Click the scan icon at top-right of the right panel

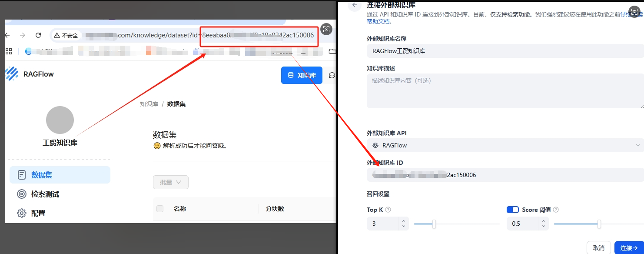[635, 11]
